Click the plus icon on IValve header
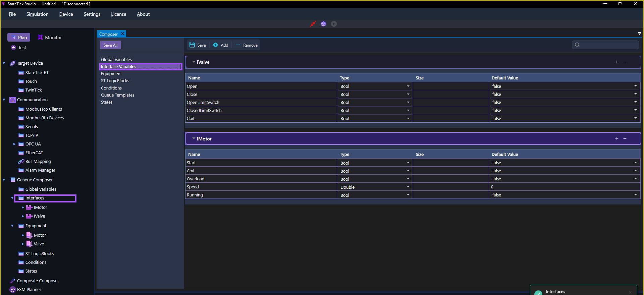 tap(617, 62)
